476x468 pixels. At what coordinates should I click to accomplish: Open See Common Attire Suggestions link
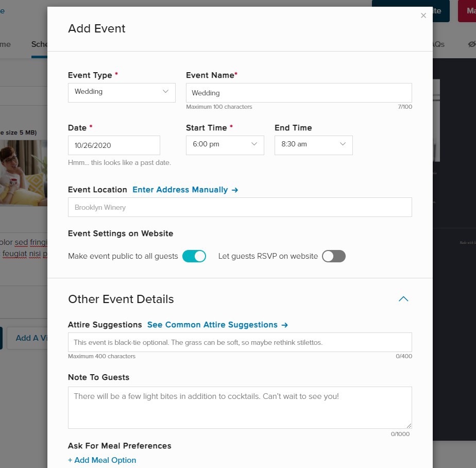[217, 325]
